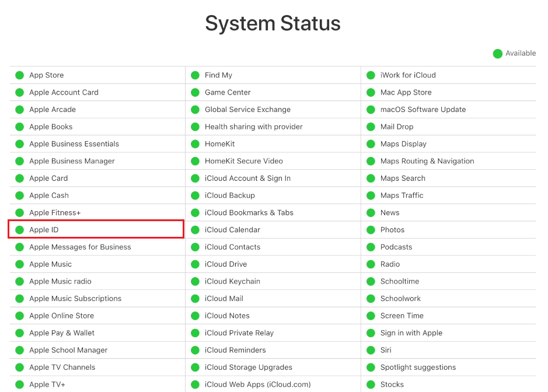Click the Available legend label
Viewport: 548px width, 392px height.
[x=521, y=53]
